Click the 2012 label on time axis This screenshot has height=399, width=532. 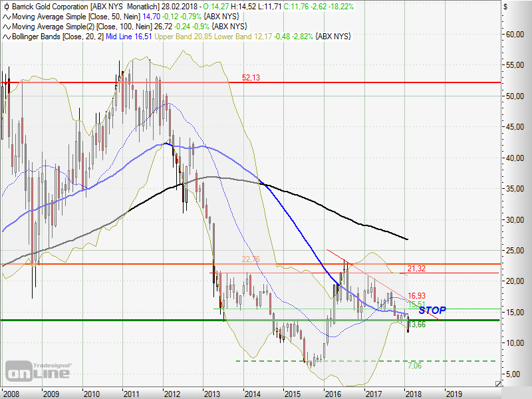click(x=172, y=394)
